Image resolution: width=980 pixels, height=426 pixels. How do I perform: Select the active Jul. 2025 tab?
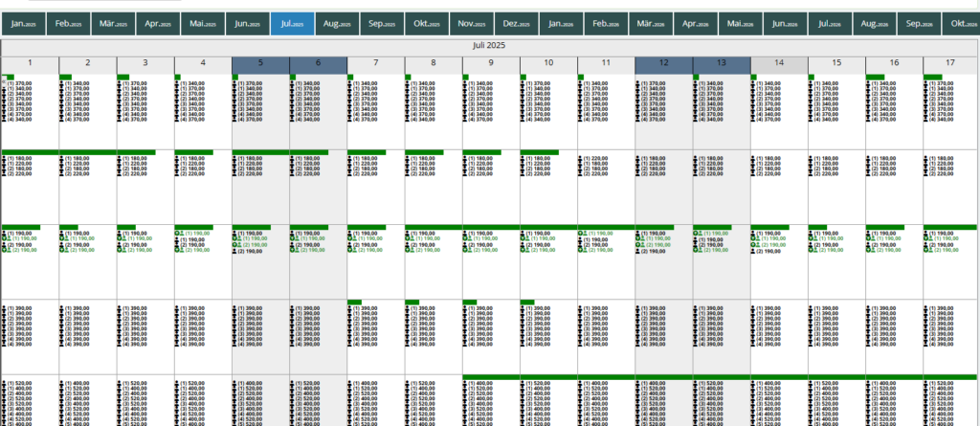click(x=293, y=24)
